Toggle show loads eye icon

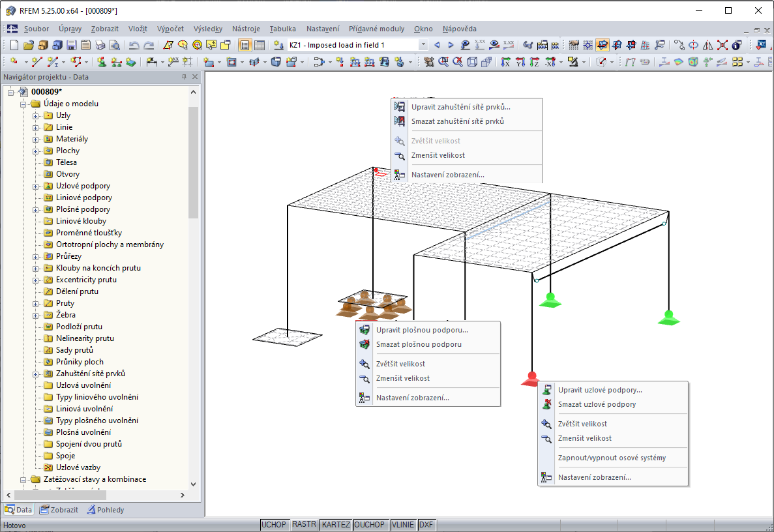465,45
